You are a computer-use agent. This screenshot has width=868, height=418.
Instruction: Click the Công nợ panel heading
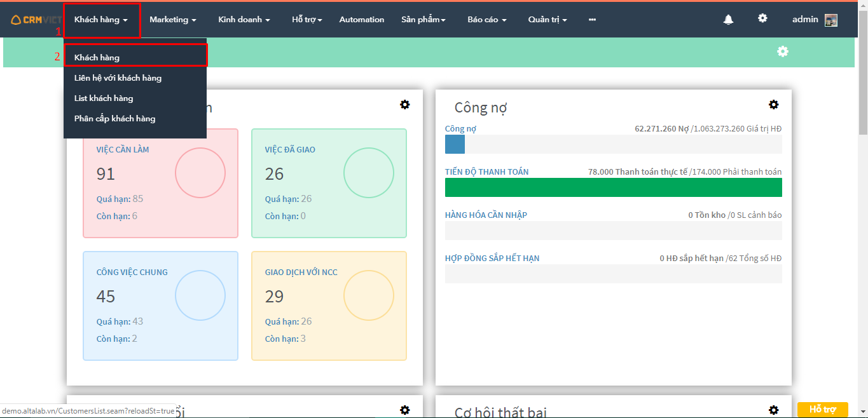[481, 108]
